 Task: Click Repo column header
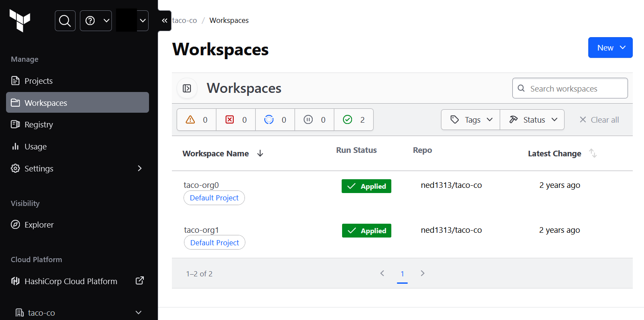click(x=422, y=150)
